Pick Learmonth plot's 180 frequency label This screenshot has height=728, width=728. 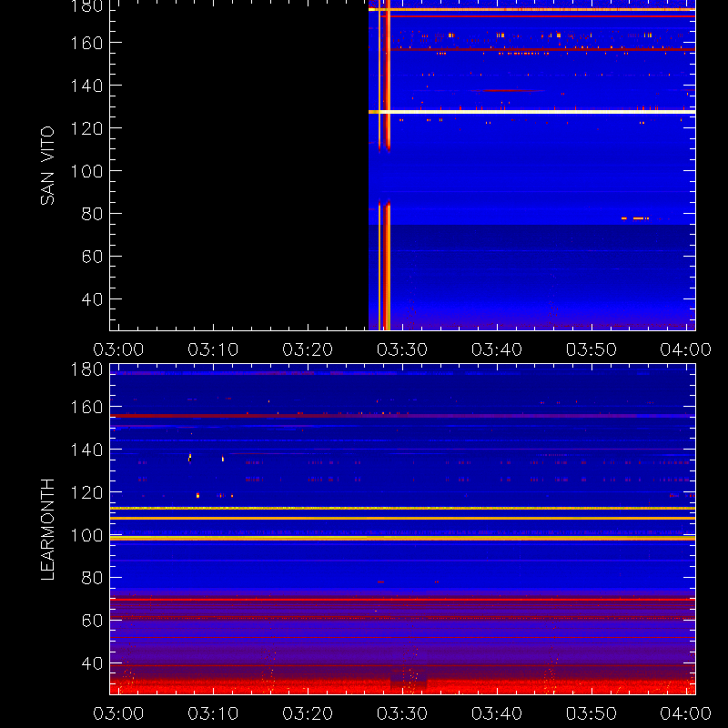[x=86, y=369]
